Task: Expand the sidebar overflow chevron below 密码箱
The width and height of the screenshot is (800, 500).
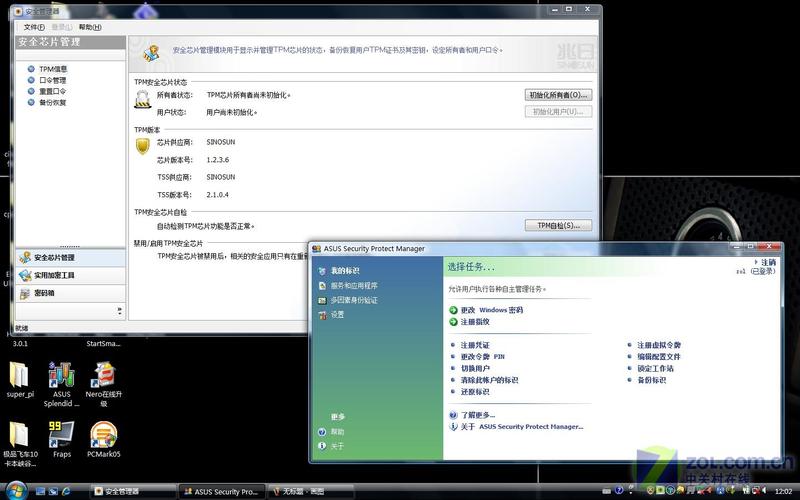Action: coord(119,310)
